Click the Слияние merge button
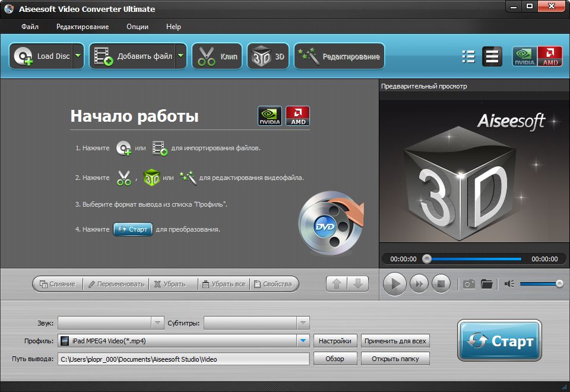This screenshot has width=570, height=392. (x=58, y=284)
